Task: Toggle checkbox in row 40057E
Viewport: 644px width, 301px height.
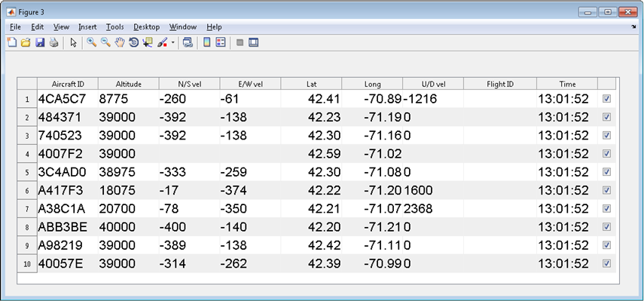Action: coord(606,263)
